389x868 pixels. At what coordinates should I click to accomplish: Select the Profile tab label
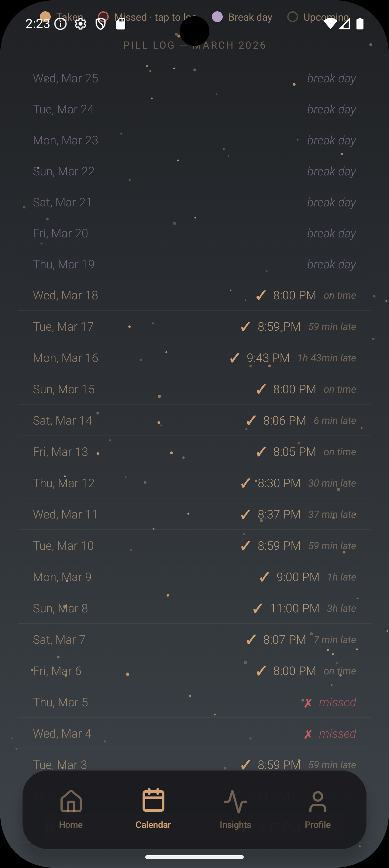[x=318, y=825]
